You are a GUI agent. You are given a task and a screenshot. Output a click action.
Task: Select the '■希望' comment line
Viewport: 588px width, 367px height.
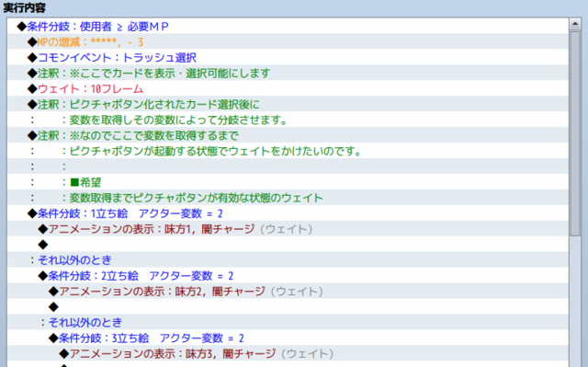(x=288, y=182)
